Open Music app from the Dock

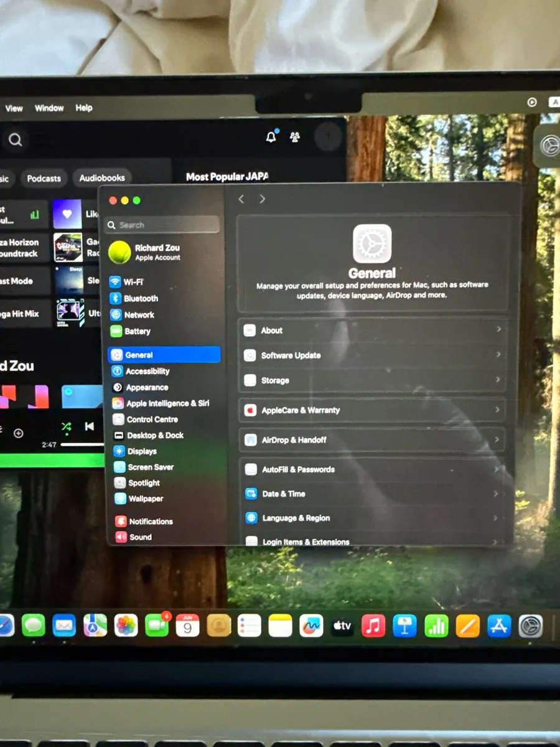click(x=373, y=626)
